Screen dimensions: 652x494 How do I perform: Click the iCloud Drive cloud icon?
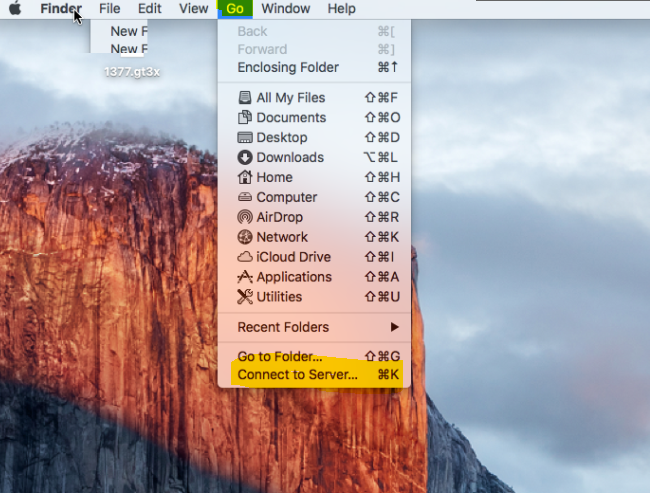click(x=244, y=257)
